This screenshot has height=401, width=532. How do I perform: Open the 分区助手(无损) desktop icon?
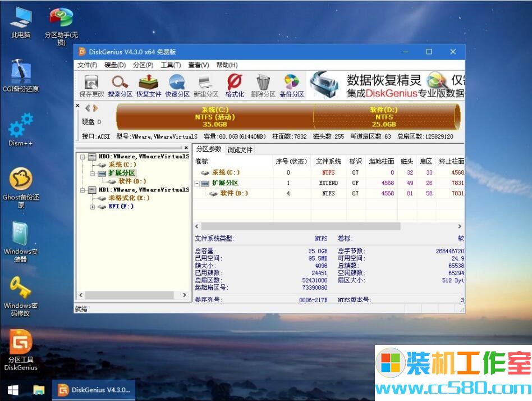coord(61,26)
